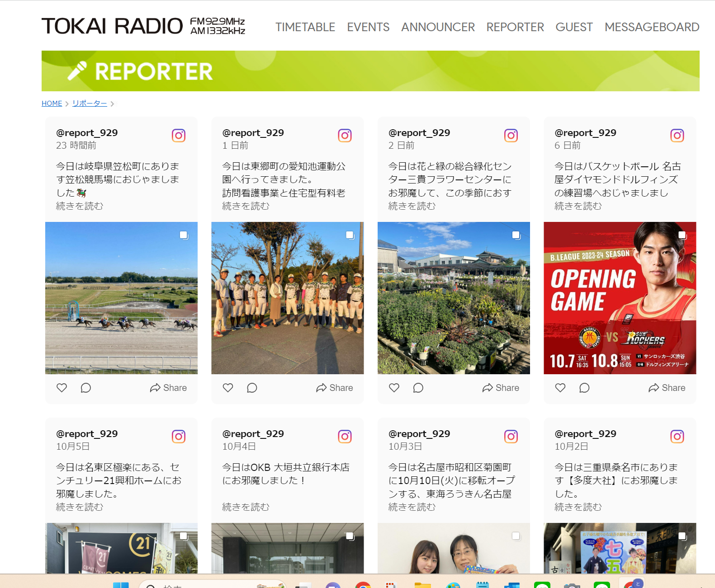This screenshot has height=588, width=715.
Task: Expand 続きを読む on the 笠松競馬場 post
Action: [x=80, y=206]
